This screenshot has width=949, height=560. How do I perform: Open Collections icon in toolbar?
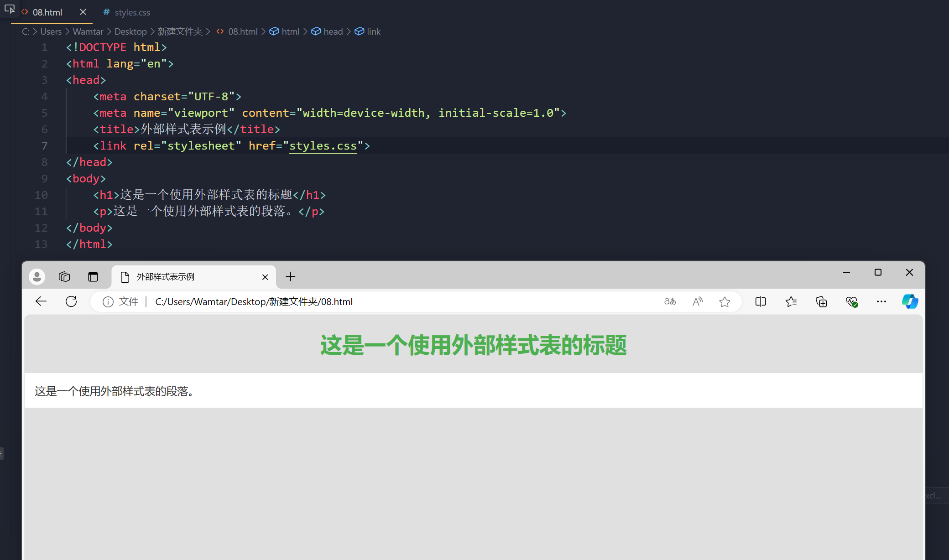coord(821,301)
